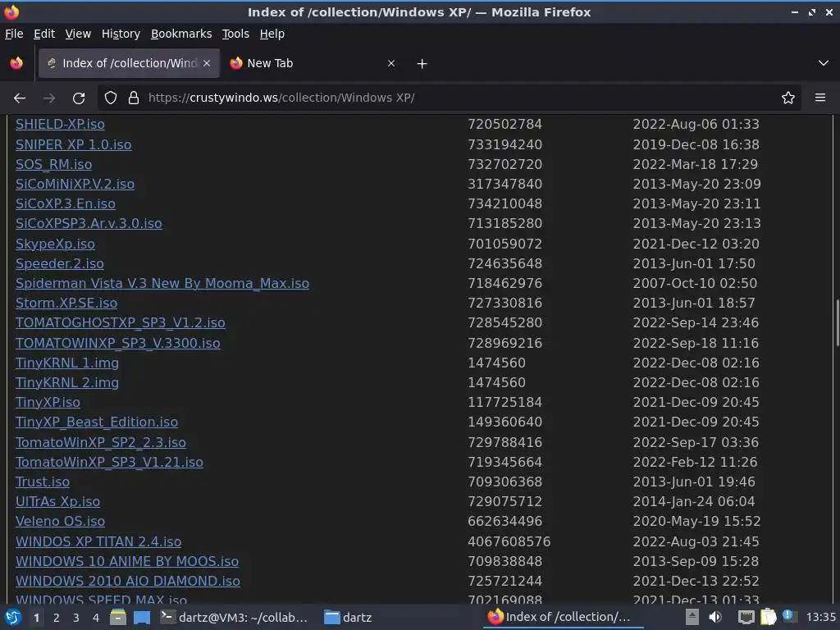Screen dimensions: 840x630
Task: Bookmark this page with the star icon
Action: point(787,98)
